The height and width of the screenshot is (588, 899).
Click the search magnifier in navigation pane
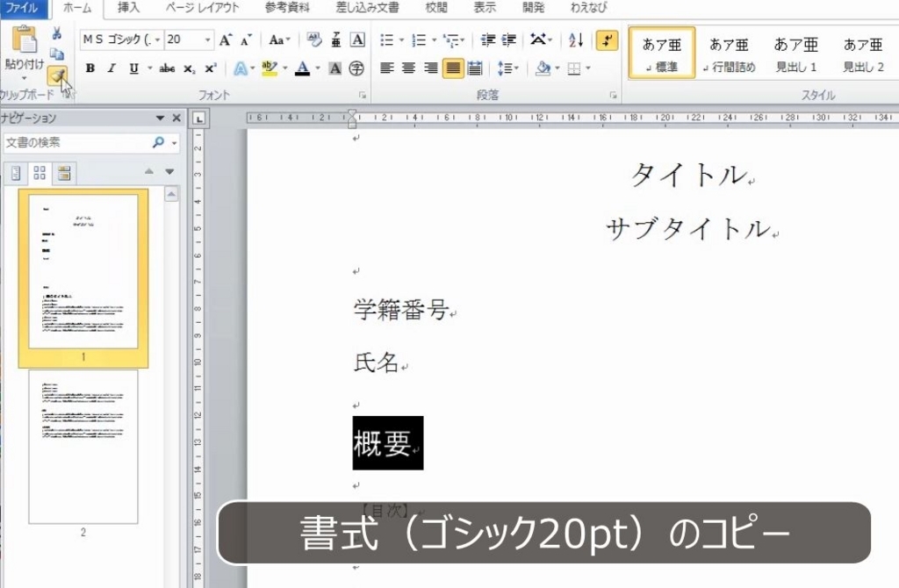point(158,142)
